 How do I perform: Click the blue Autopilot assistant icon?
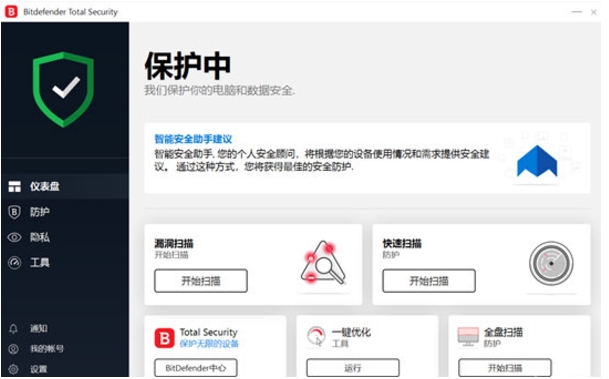[x=537, y=161]
